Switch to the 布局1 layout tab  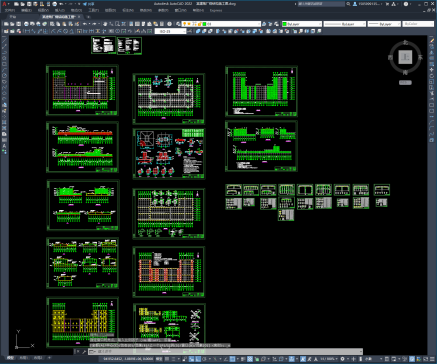click(23, 358)
